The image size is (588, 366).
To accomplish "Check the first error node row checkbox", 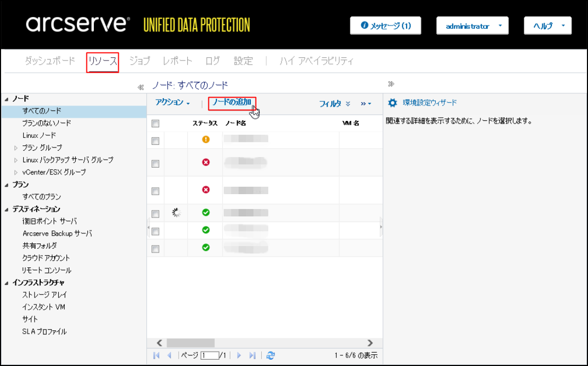I will point(155,163).
